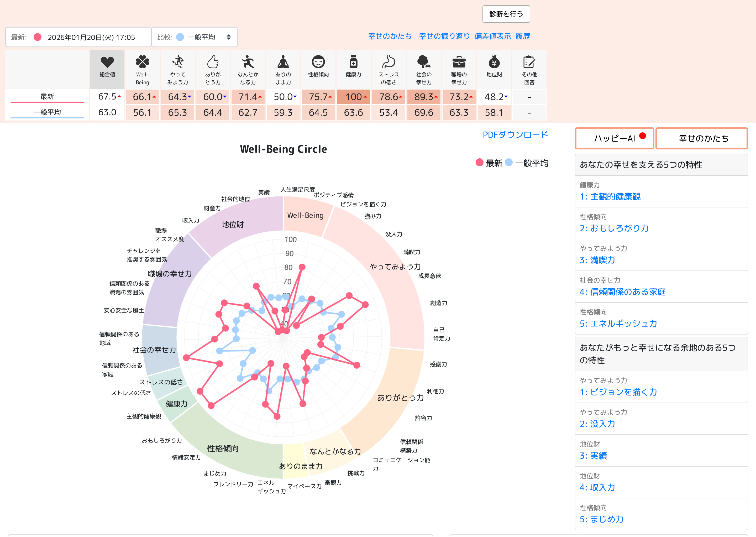Click the clover Well-Being icon
Screen dimensions: 756x537
[x=143, y=62]
